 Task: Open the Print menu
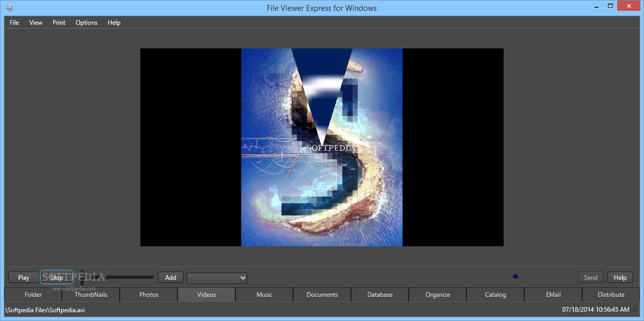point(59,23)
